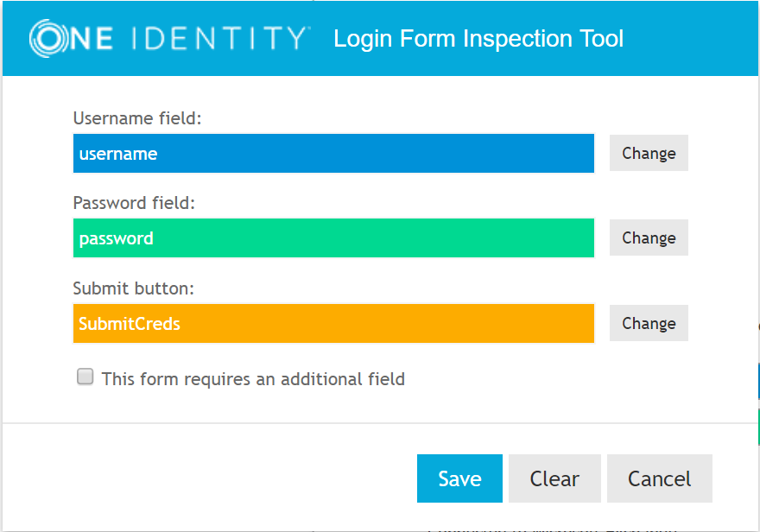Click the 'Username field:' label
760x532 pixels.
tap(137, 118)
